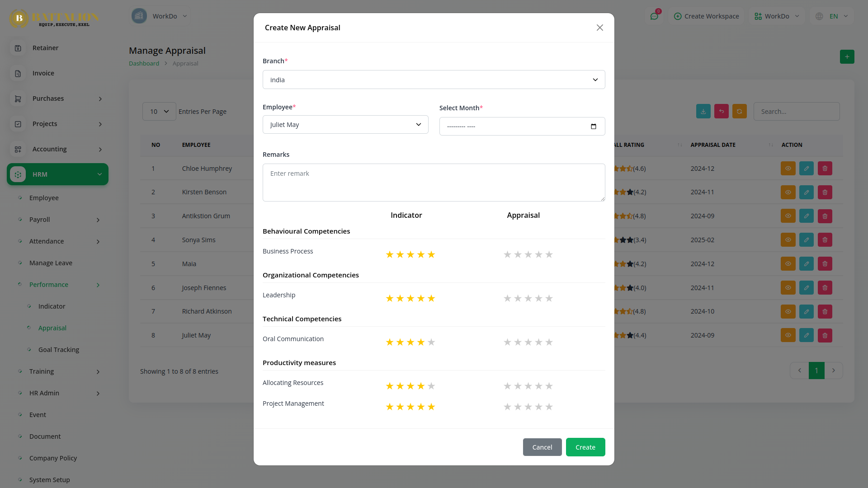Change the entries per page dropdown
Viewport: 868px width, 488px height.
159,112
